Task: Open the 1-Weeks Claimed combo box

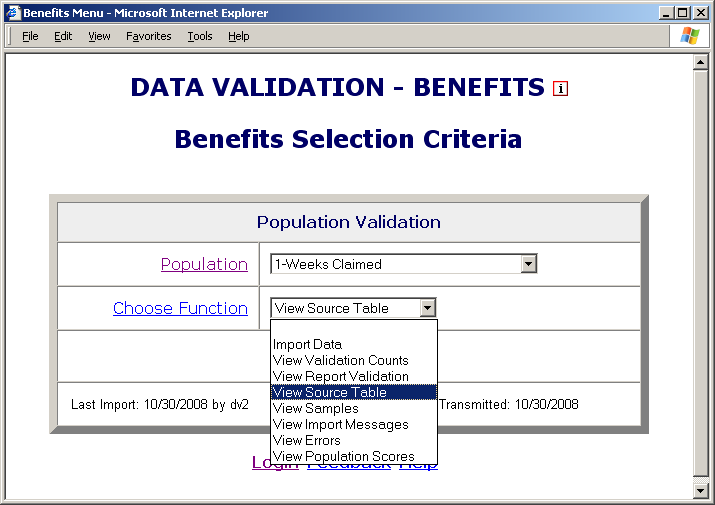Action: (404, 264)
